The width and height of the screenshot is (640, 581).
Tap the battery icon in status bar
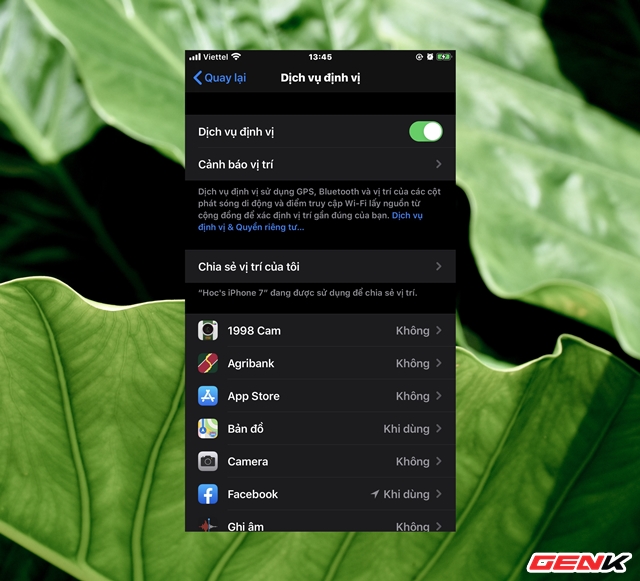[x=443, y=57]
